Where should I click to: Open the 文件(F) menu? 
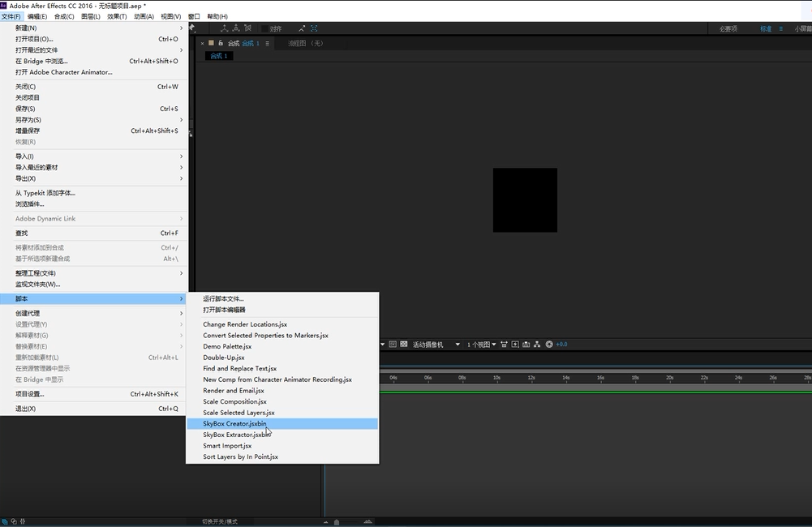11,16
